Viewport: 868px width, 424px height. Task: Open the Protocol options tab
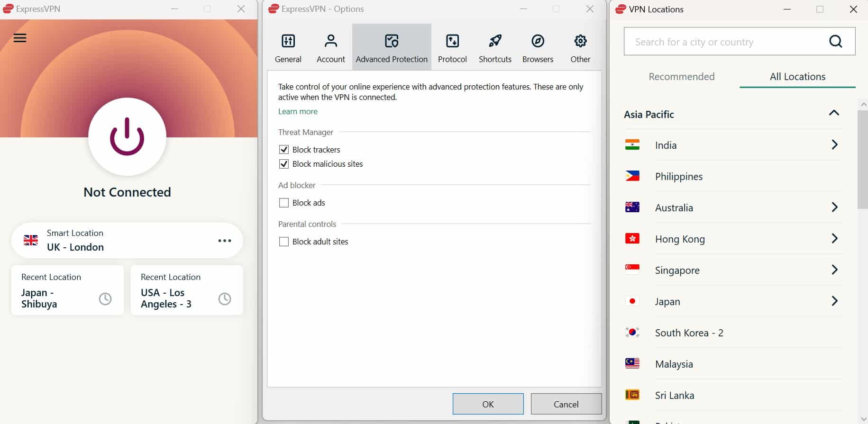tap(452, 48)
